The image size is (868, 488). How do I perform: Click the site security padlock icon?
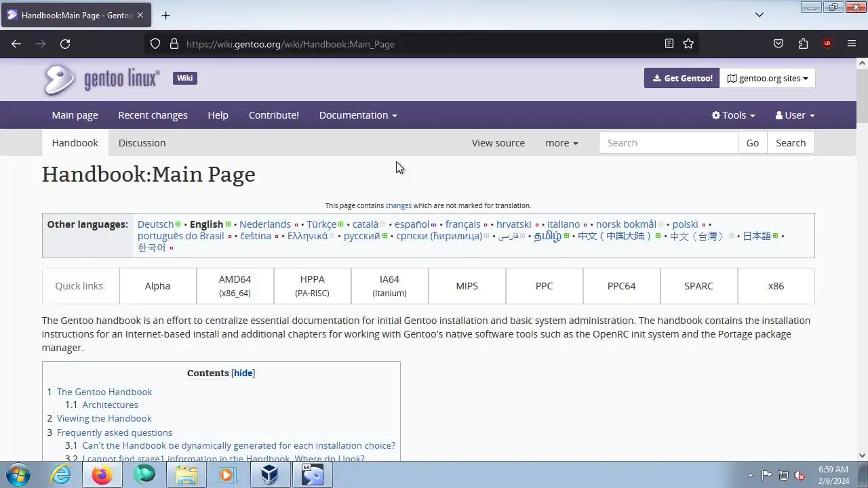(x=174, y=44)
